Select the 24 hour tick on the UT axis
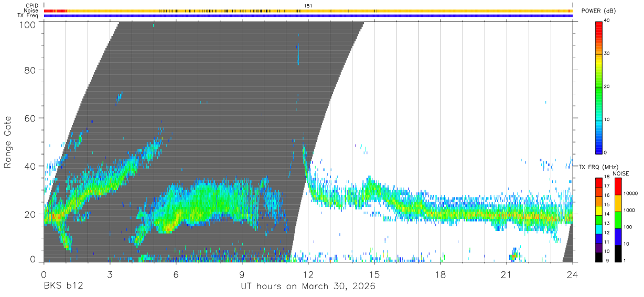 [x=572, y=274]
